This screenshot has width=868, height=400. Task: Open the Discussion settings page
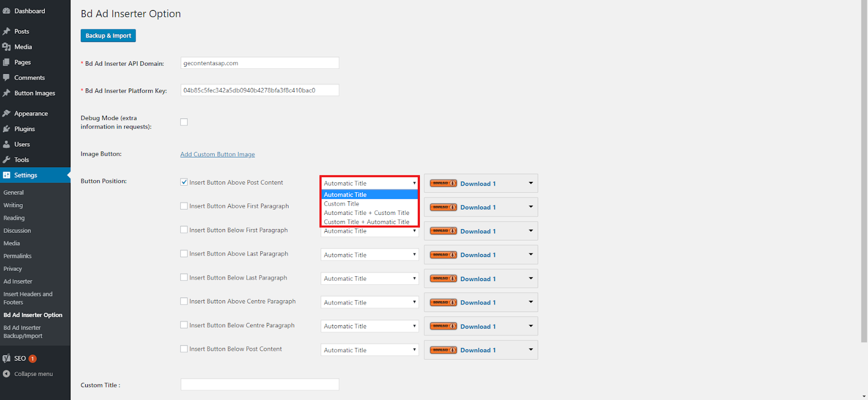click(17, 231)
